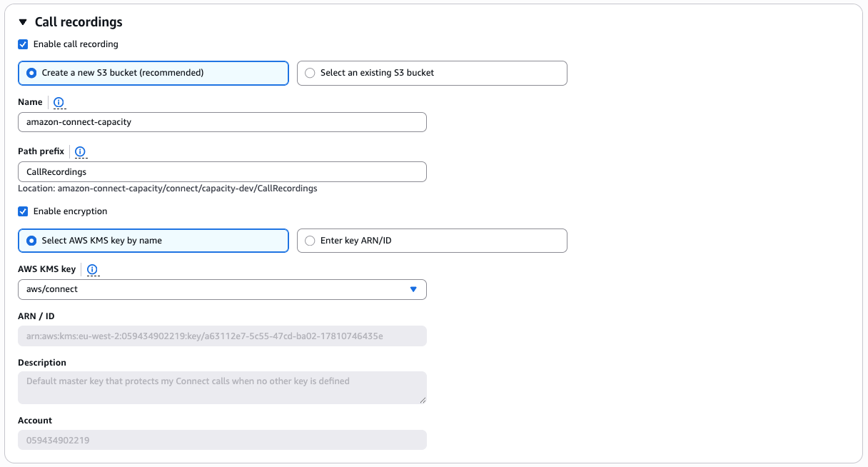The height and width of the screenshot is (467, 868).
Task: Select AWS KMS key by name option
Action: pyautogui.click(x=153, y=241)
